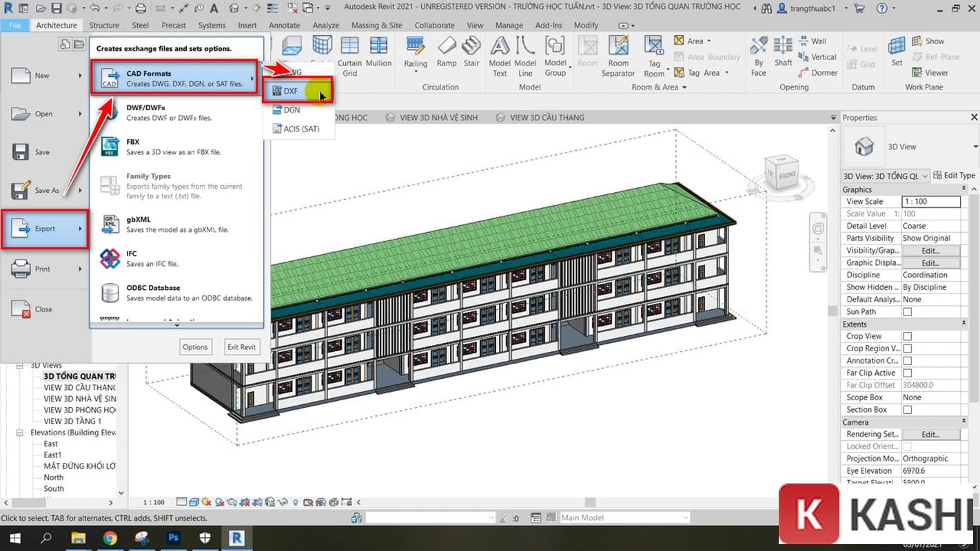Open the Massing & Site ribbon tab

(x=376, y=25)
